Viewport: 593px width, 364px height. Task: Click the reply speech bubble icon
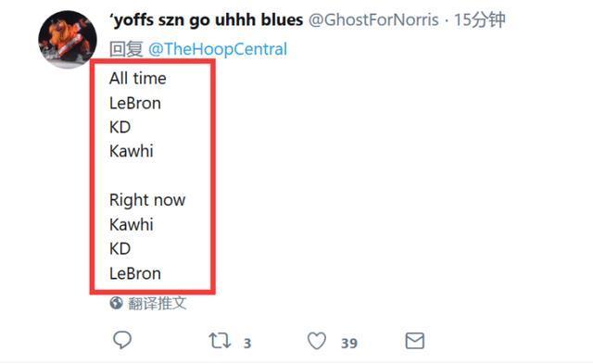click(122, 340)
